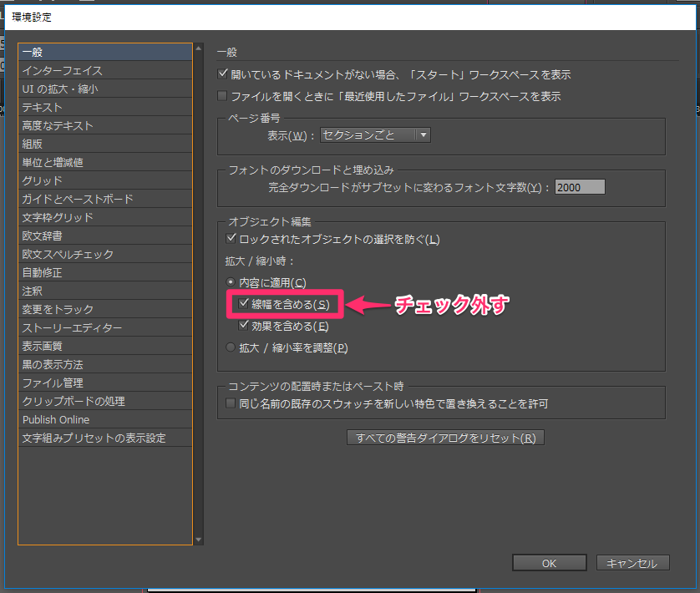Open the インターフェイス preferences category

coord(105,70)
